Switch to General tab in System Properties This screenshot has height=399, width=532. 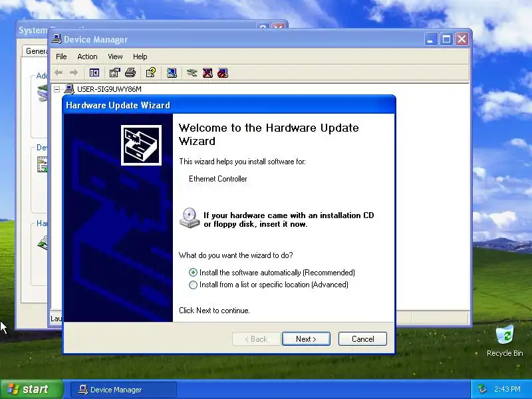pyautogui.click(x=35, y=51)
